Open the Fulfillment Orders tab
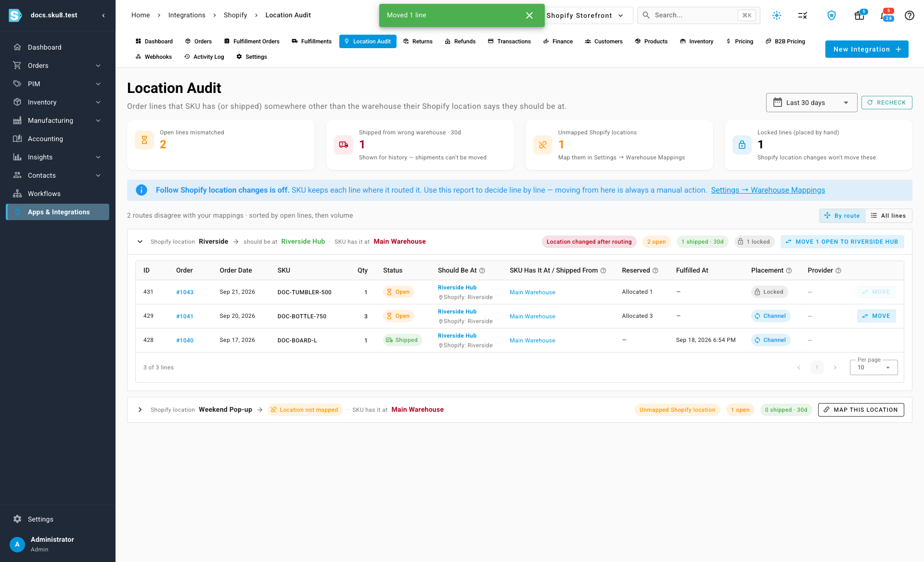924x562 pixels. (252, 41)
